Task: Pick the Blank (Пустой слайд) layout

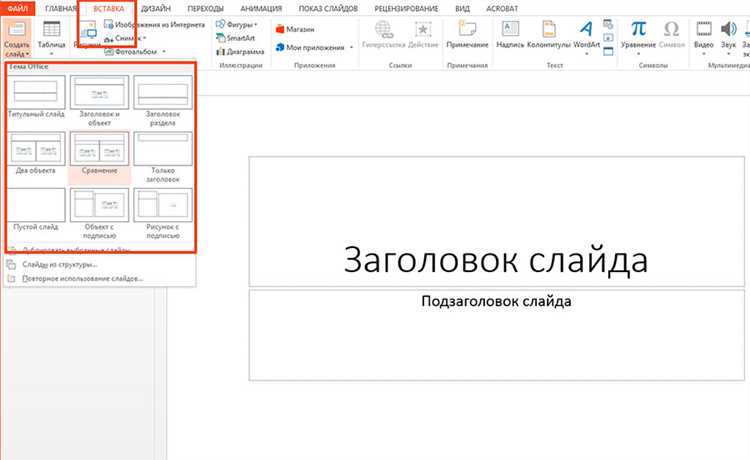Action: coord(36,208)
